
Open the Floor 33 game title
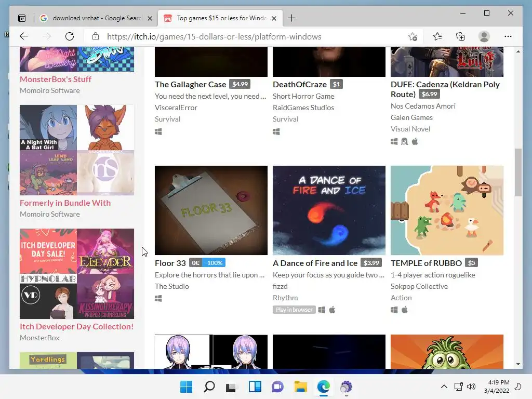coord(170,263)
